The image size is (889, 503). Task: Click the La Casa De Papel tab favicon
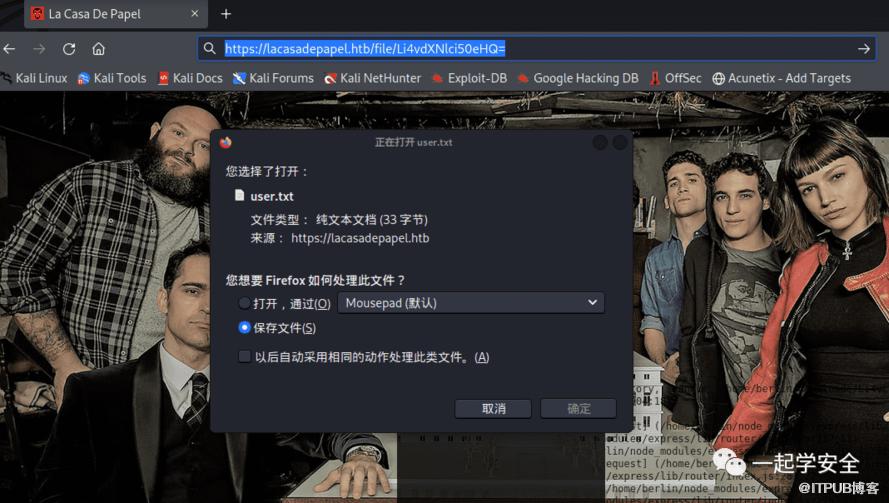point(37,14)
